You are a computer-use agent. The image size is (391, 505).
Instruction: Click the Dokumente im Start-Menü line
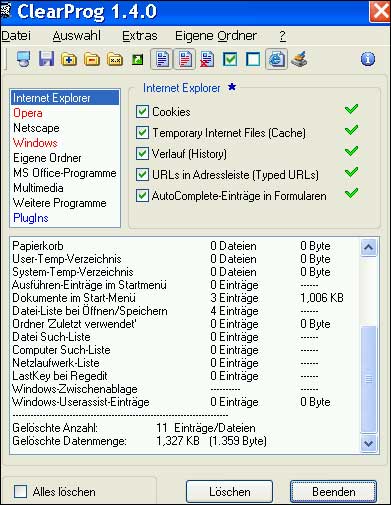click(178, 298)
